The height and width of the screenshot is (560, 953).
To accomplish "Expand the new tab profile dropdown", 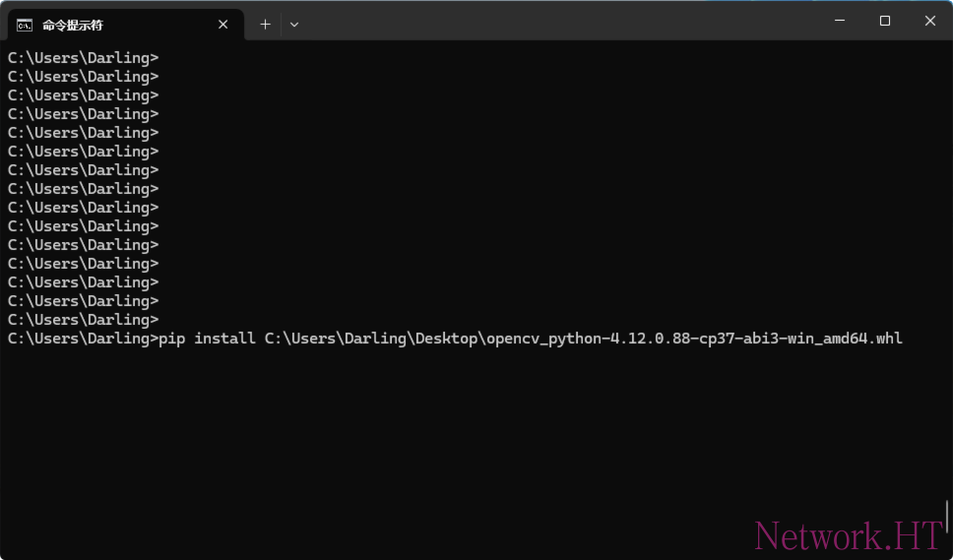I will [293, 25].
